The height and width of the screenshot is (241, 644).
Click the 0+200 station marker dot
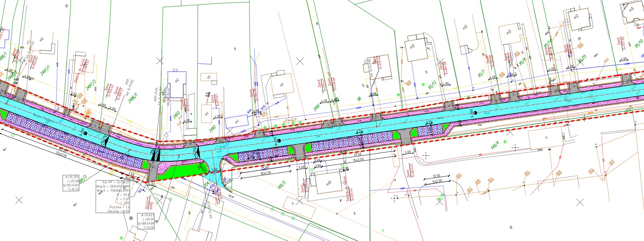click(279, 140)
